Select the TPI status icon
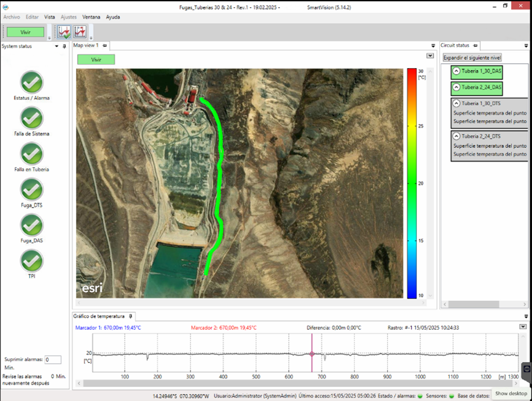This screenshot has height=401, width=532. (x=32, y=261)
